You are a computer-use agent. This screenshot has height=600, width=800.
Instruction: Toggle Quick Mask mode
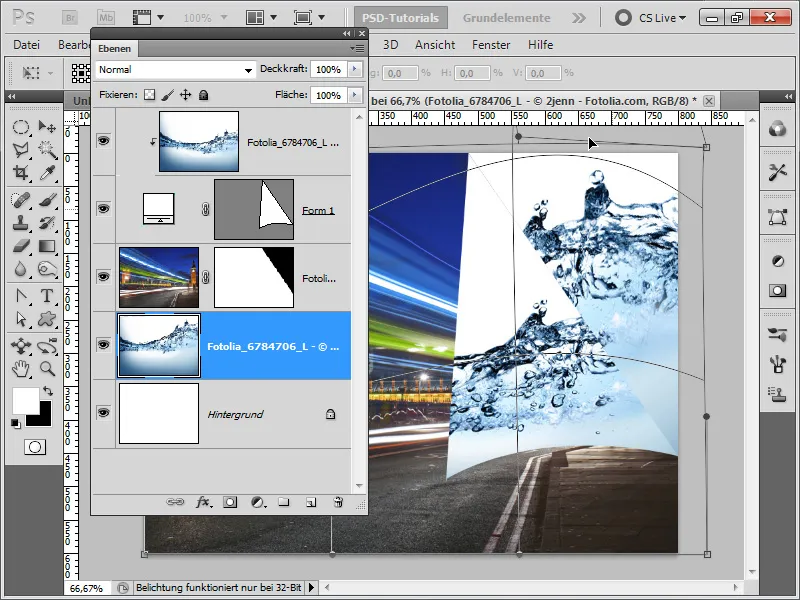click(35, 447)
